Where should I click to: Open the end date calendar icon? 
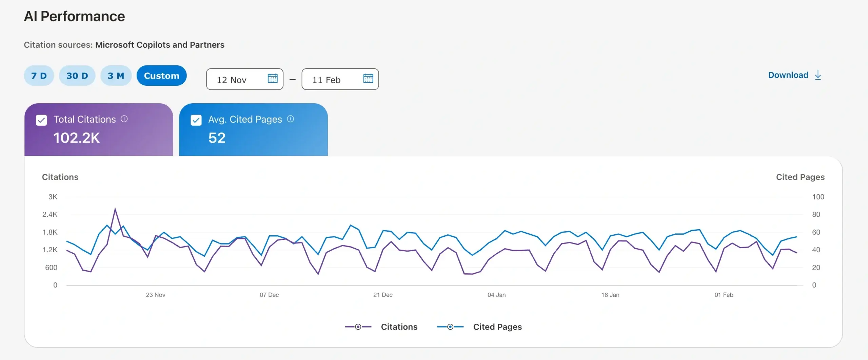[x=368, y=78]
